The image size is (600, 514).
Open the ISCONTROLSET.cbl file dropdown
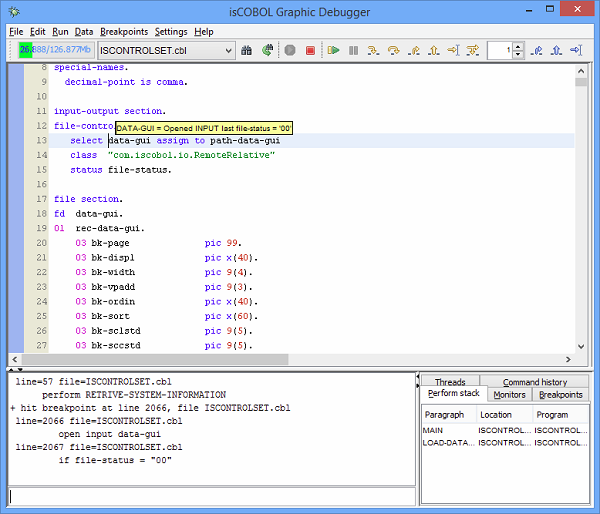click(228, 50)
